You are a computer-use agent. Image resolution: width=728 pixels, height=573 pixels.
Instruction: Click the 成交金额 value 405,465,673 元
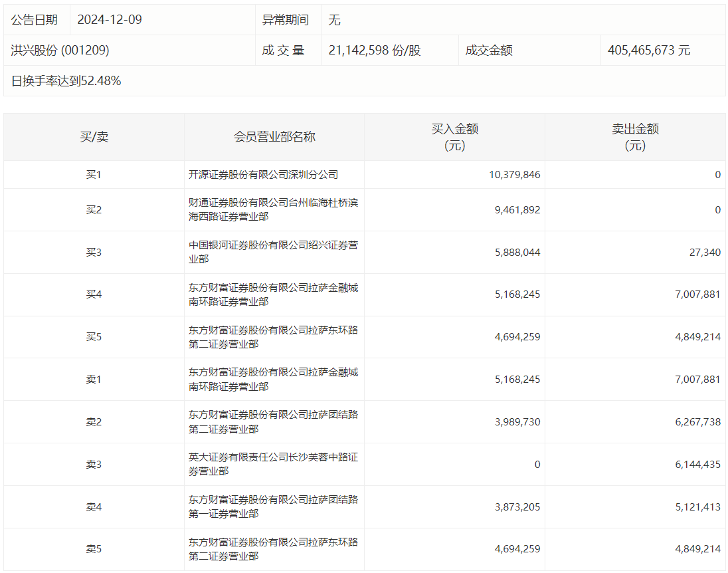tap(649, 51)
